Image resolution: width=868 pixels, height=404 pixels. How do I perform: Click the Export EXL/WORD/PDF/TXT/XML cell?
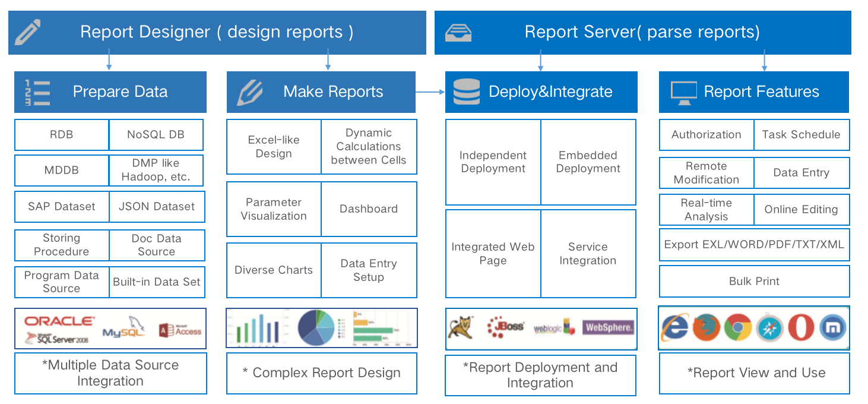click(754, 245)
